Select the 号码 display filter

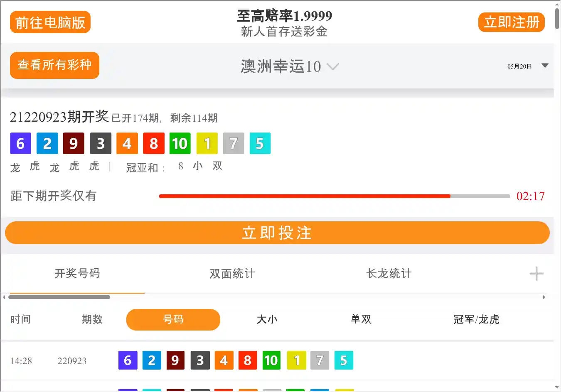point(173,319)
